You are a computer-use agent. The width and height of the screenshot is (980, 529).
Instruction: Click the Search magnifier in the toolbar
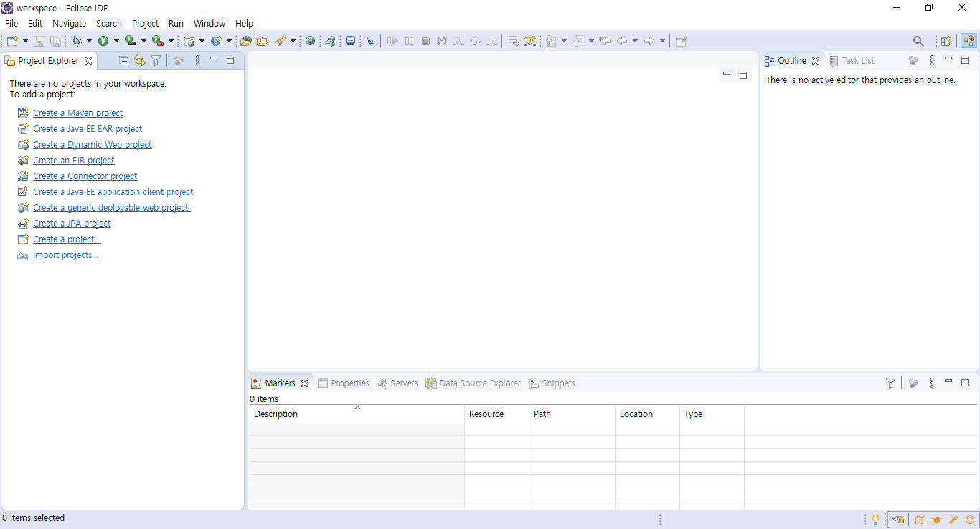click(918, 42)
